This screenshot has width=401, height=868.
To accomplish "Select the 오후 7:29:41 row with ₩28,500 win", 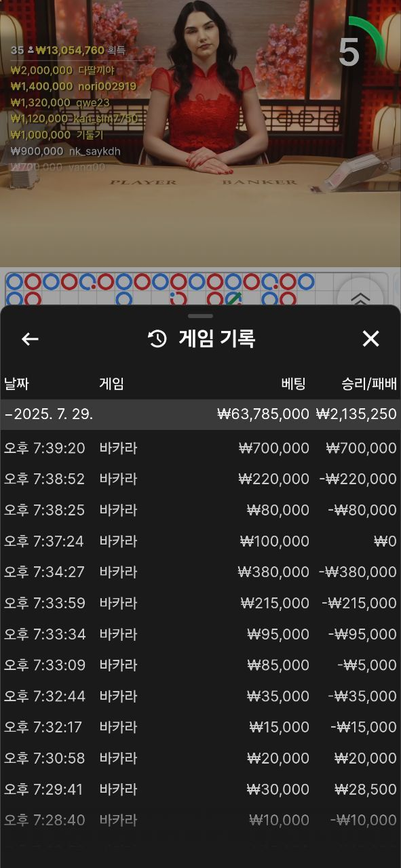I will tap(200, 789).
